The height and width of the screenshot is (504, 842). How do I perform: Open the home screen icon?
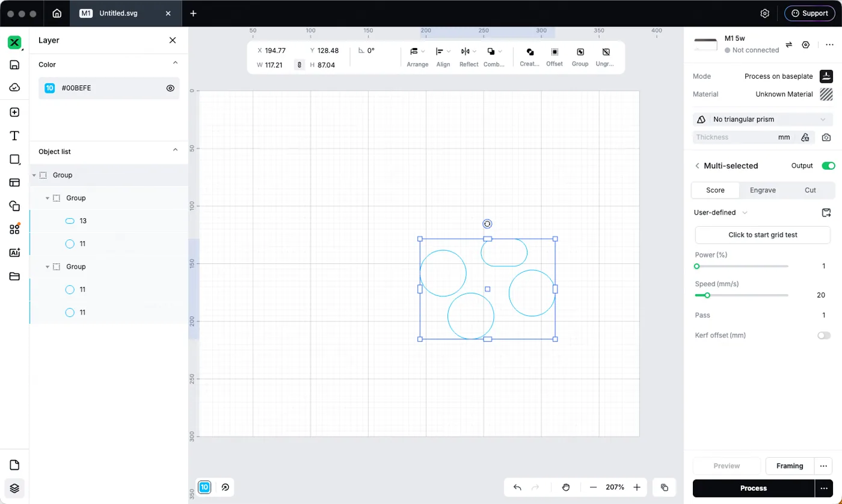[57, 13]
